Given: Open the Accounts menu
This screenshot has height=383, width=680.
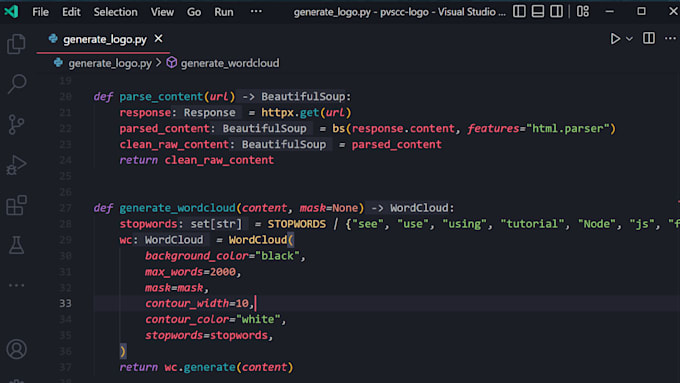Looking at the screenshot, I should pos(16,349).
